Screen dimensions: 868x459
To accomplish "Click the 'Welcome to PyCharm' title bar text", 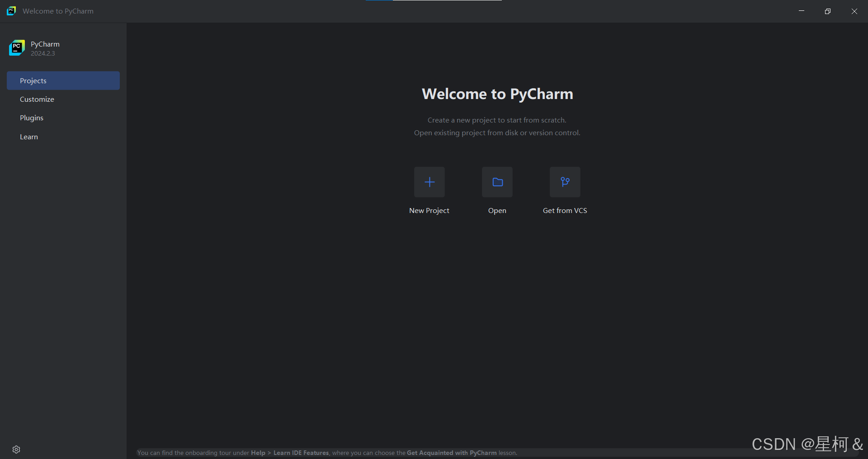I will 58,11.
